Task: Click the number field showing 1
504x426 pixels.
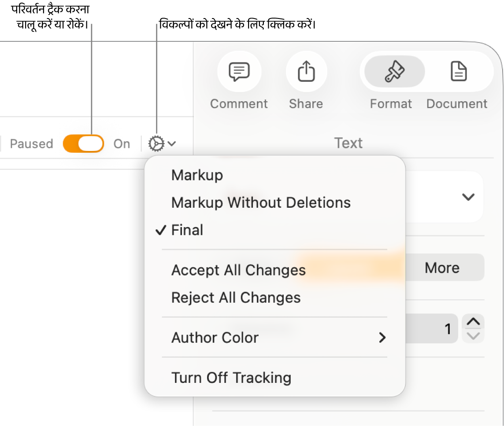Action: (432, 329)
